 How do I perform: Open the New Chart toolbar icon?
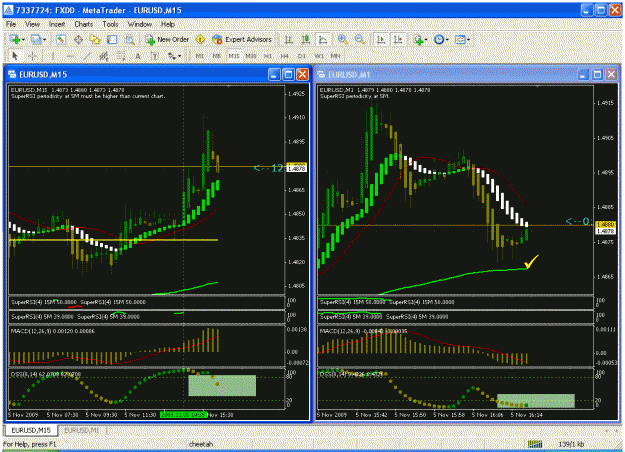click(16, 39)
